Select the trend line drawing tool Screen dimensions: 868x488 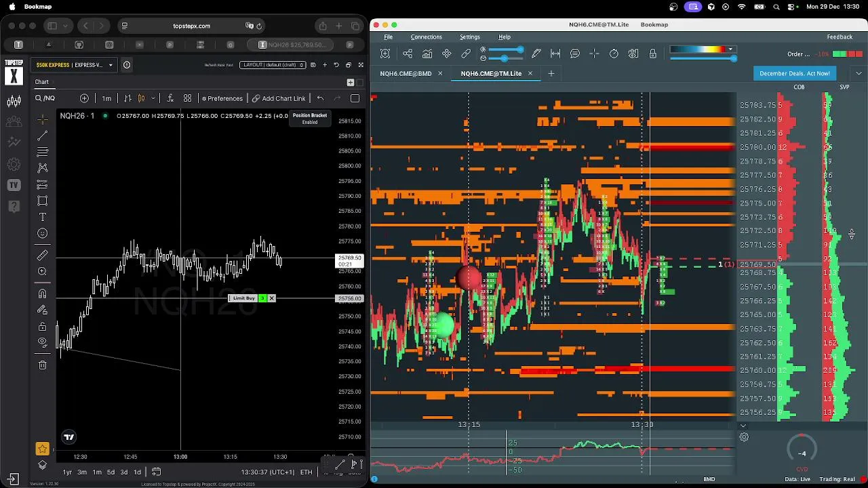[x=42, y=136]
